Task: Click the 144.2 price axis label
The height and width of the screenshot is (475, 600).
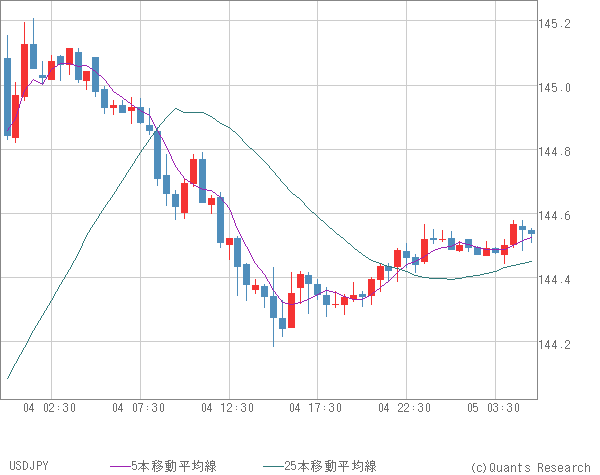Action: point(554,344)
